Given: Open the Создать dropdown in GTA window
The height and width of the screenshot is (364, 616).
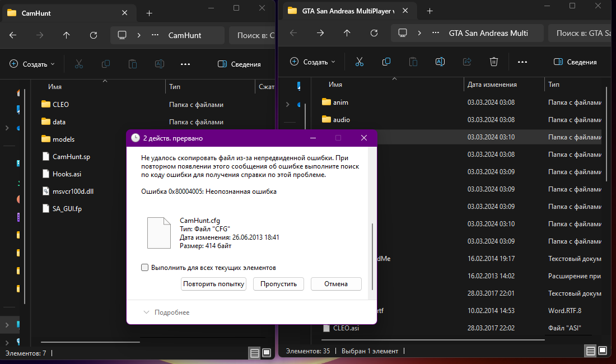Looking at the screenshot, I should click(x=313, y=62).
